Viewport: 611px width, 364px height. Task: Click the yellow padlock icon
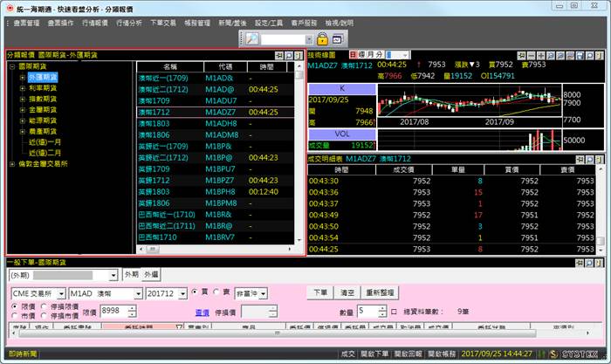(x=322, y=39)
